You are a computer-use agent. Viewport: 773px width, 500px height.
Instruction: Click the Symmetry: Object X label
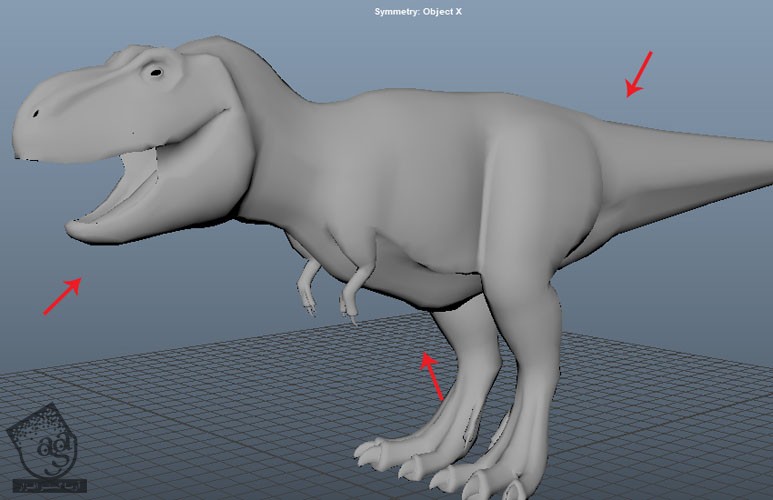417,12
